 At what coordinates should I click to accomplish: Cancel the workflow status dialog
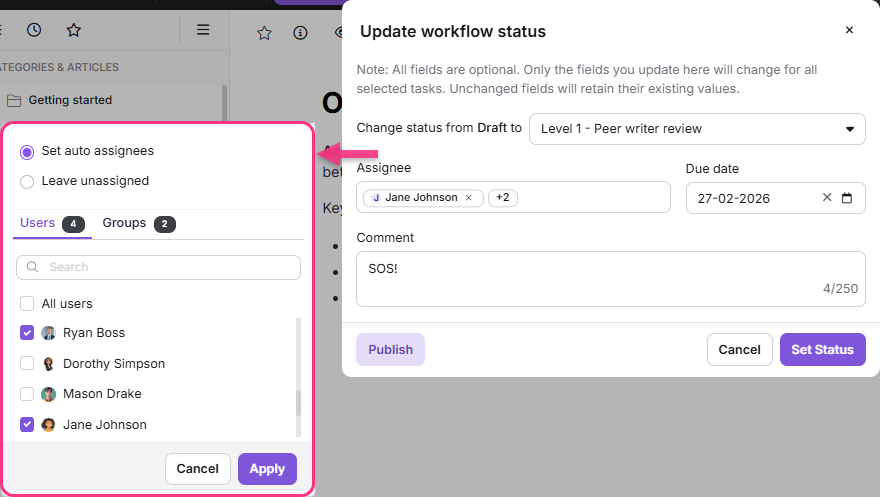740,349
